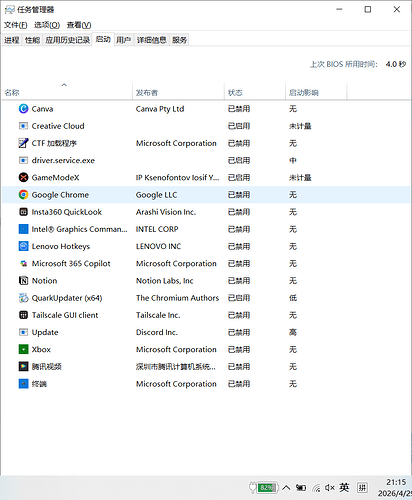Viewport: 412px width, 500px height.
Task: Open the 选项(O) menu
Action: point(47,25)
